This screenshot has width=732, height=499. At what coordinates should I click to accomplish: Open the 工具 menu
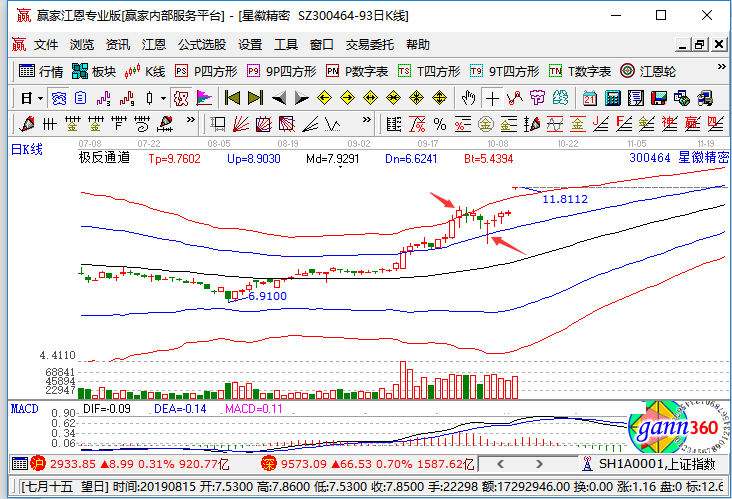pyautogui.click(x=286, y=45)
